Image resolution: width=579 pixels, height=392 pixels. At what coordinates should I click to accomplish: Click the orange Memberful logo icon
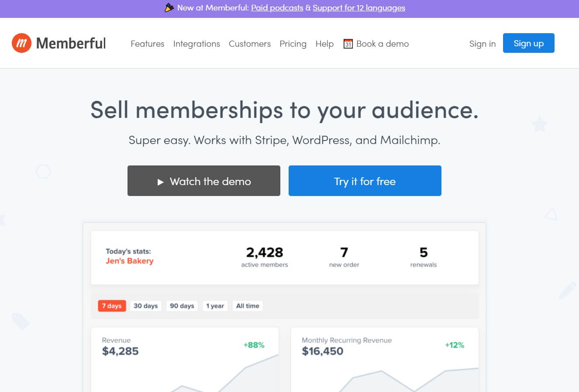(21, 43)
